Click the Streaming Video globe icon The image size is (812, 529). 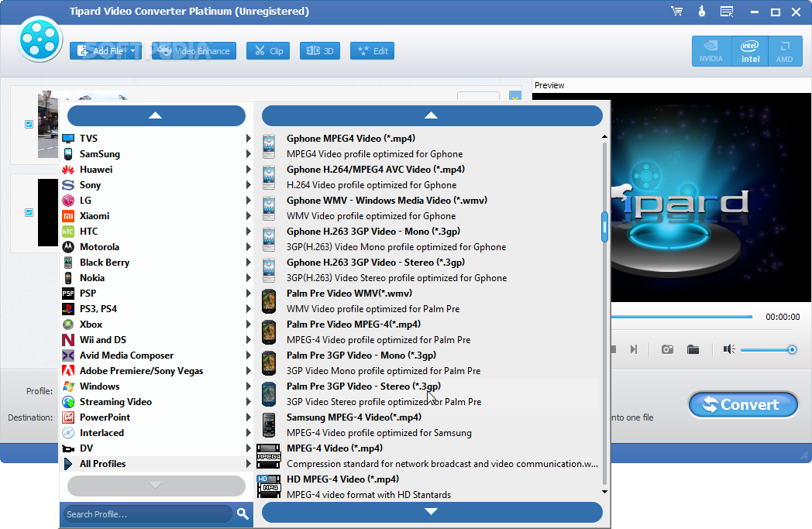click(68, 402)
